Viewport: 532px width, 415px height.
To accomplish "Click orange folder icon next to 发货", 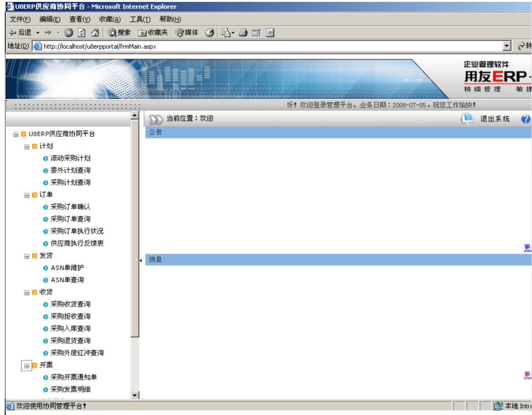I will (x=34, y=256).
